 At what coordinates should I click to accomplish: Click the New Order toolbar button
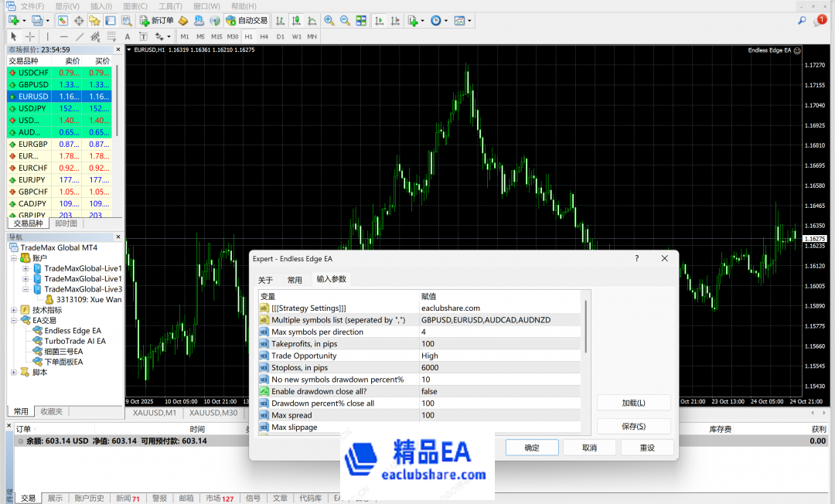156,20
